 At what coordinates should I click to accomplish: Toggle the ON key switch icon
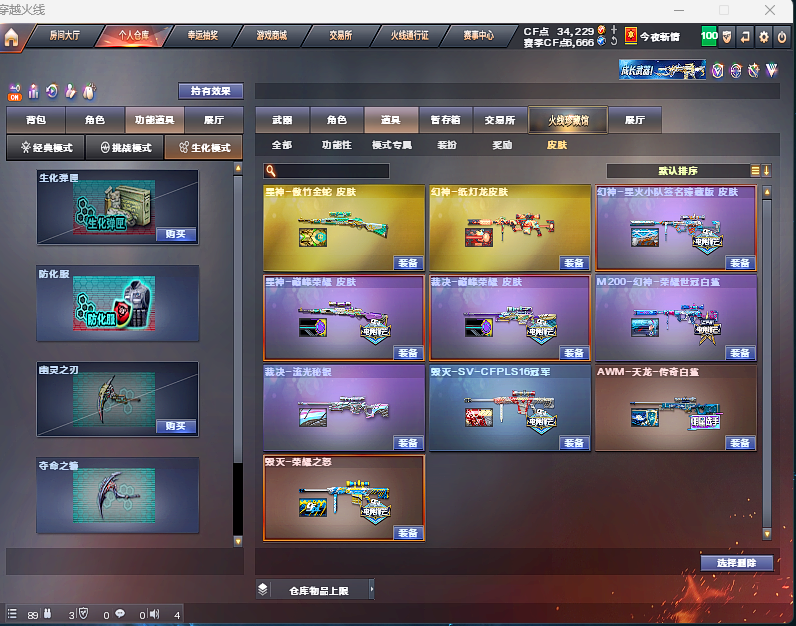point(14,92)
